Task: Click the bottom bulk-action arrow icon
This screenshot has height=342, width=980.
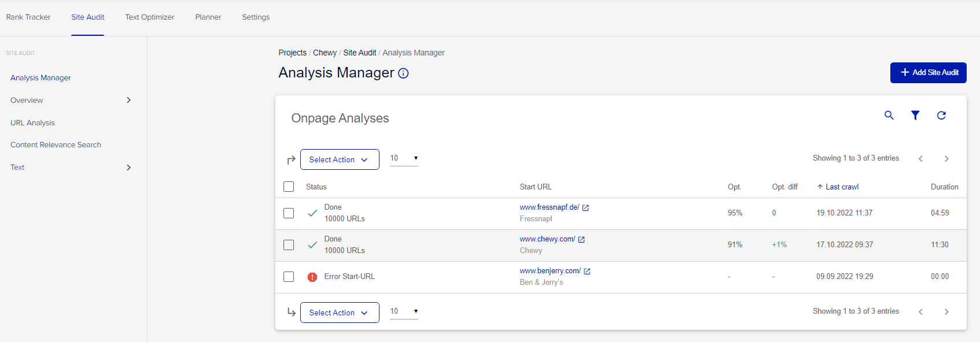Action: tap(291, 313)
